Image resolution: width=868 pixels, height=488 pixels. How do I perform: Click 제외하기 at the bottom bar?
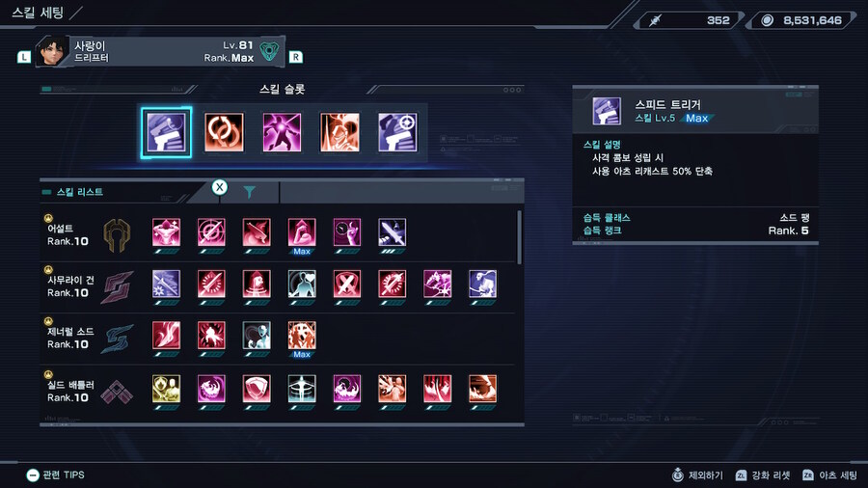click(697, 475)
